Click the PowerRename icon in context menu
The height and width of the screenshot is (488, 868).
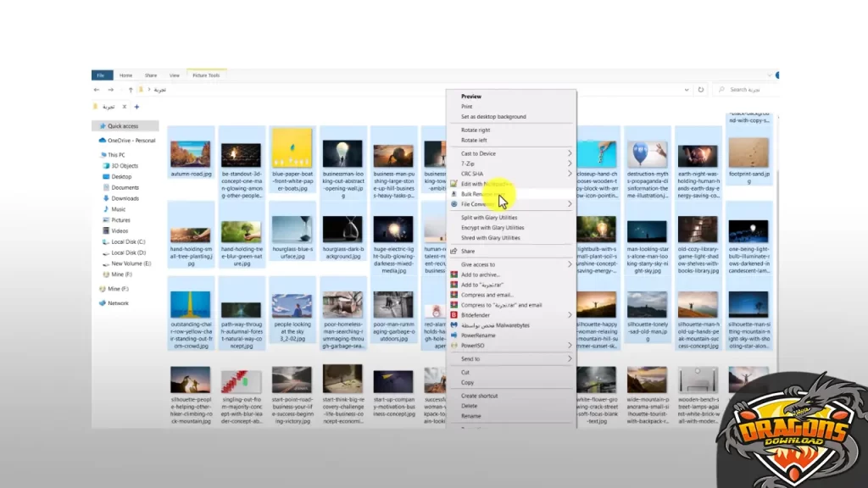click(454, 335)
